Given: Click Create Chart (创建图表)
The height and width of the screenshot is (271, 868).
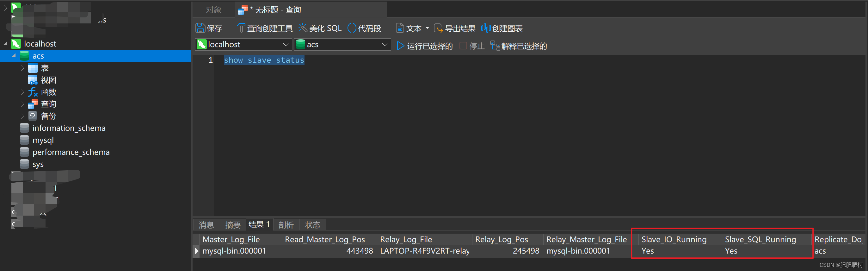Looking at the screenshot, I should (502, 28).
